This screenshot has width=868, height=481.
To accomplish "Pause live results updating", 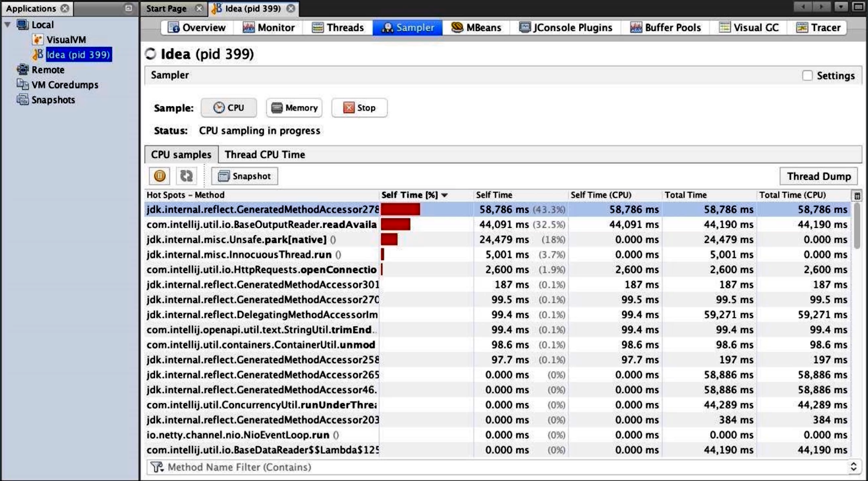I will (160, 176).
